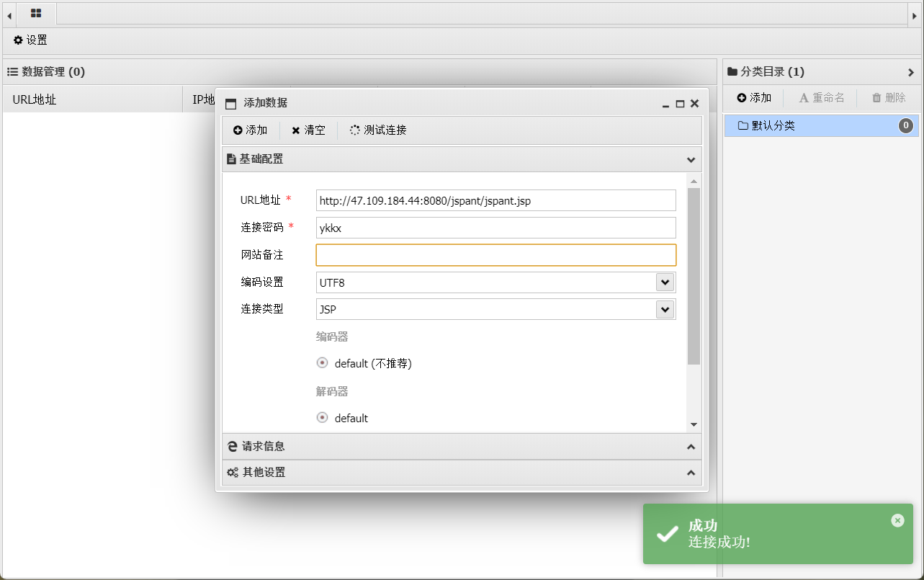Click the dialog scrollbar down arrow

tap(694, 425)
